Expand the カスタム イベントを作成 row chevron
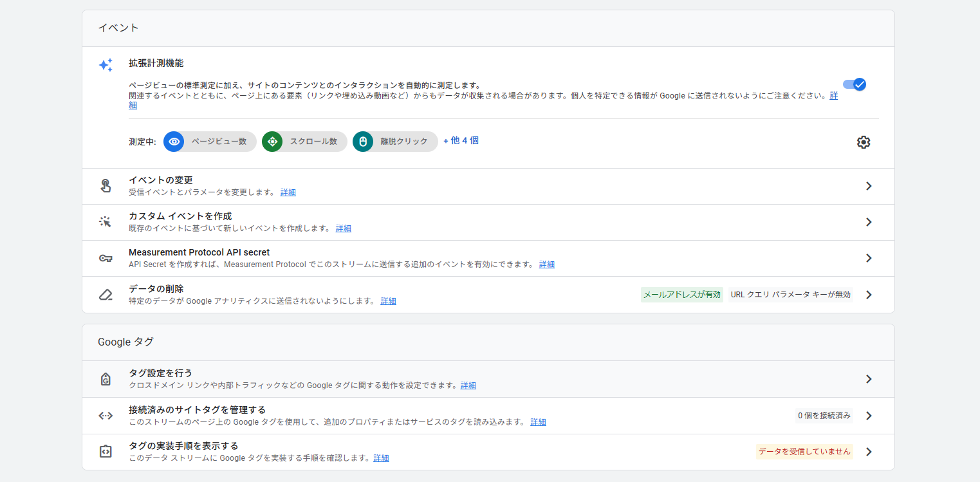The image size is (980, 482). click(x=869, y=222)
